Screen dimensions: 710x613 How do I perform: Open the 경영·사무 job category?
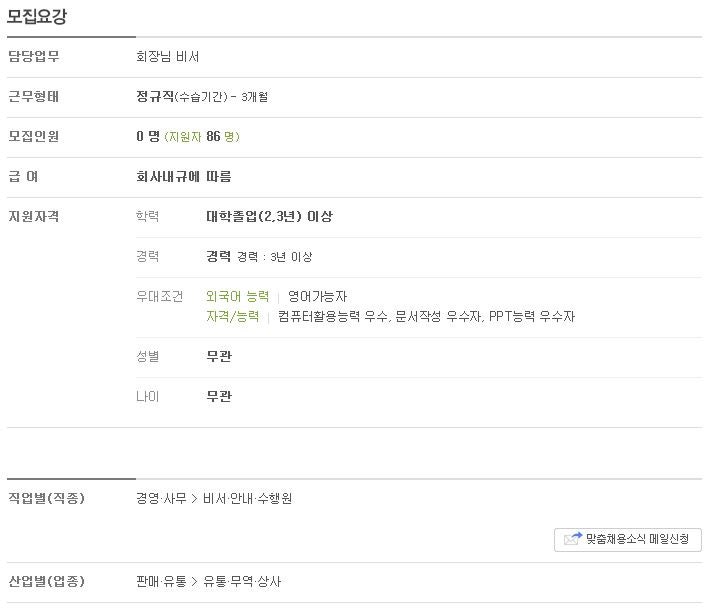tap(161, 498)
